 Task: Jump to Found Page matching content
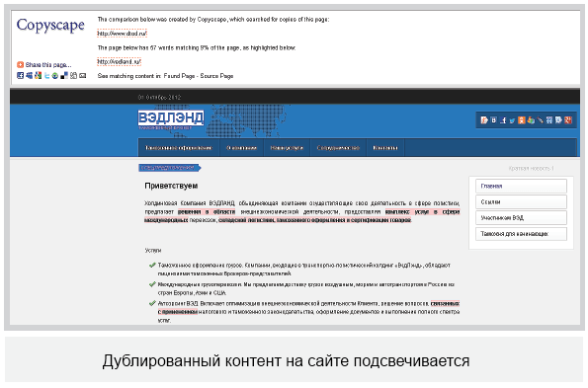click(179, 76)
